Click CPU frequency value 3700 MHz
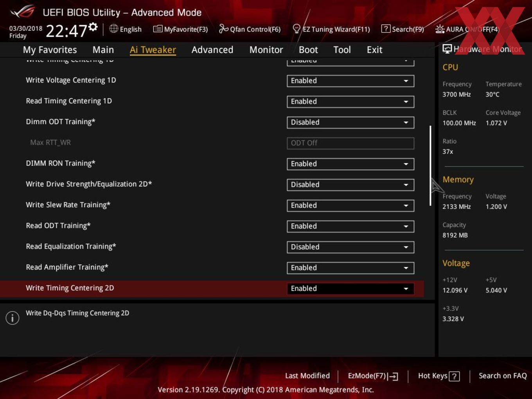The image size is (532, 399). (457, 94)
